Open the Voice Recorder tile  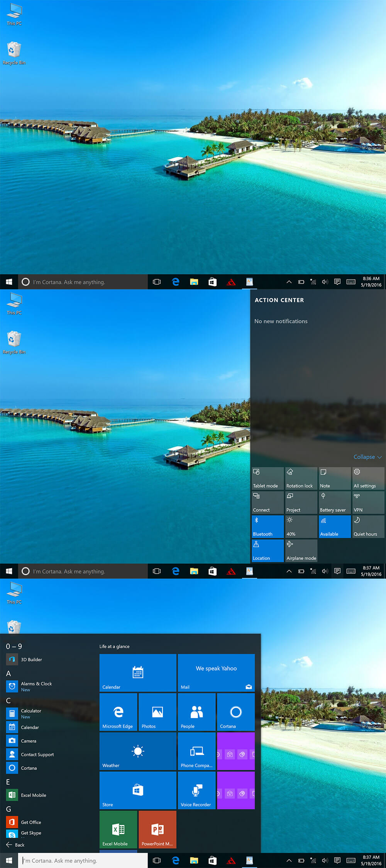pyautogui.click(x=196, y=790)
